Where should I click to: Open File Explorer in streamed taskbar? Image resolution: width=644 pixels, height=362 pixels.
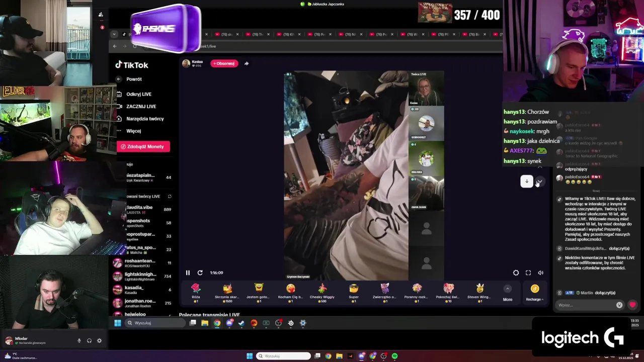pyautogui.click(x=205, y=323)
